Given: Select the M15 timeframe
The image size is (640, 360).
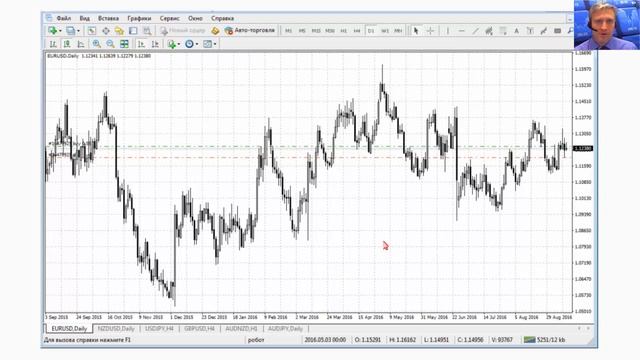Looking at the screenshot, I should coord(316,31).
